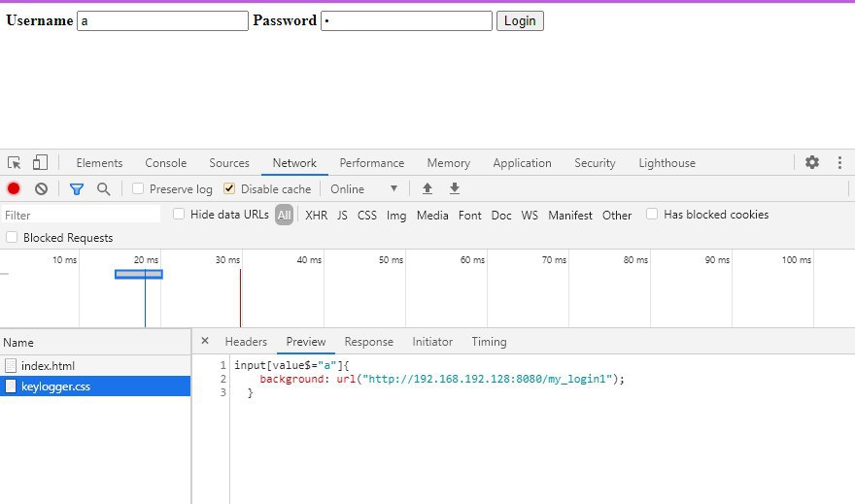This screenshot has height=504, width=855.
Task: Click the Login button
Action: [520, 20]
